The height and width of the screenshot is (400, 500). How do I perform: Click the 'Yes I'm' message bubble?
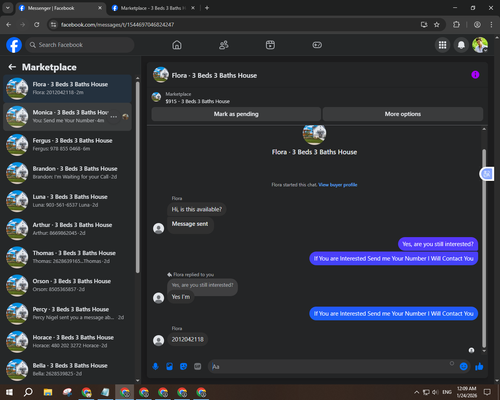click(x=181, y=297)
